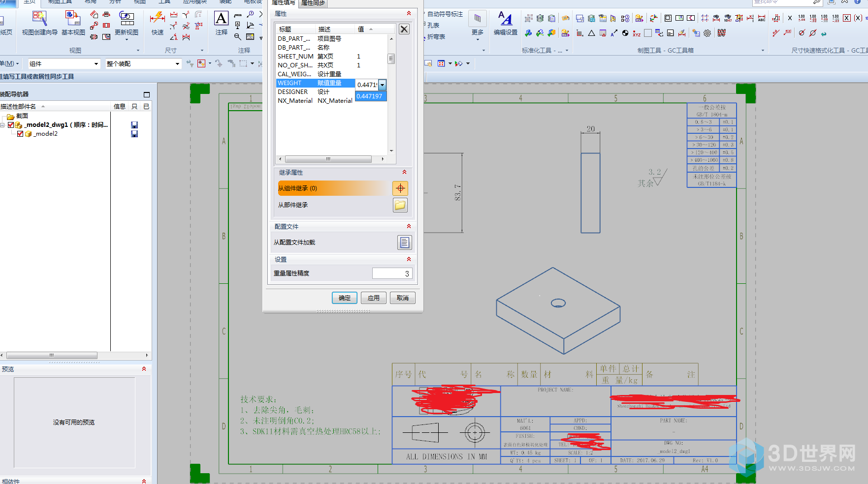Open the 视图创建向导 view creation wizard

(39, 23)
